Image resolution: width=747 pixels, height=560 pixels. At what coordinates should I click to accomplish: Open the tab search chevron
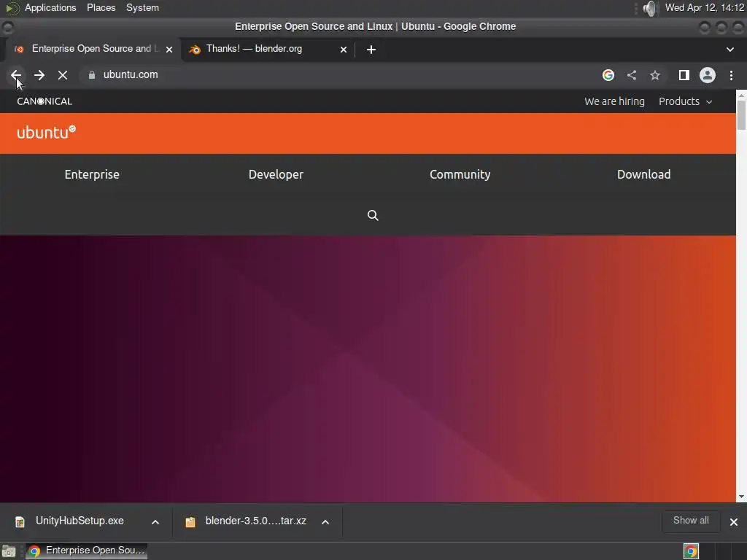click(x=729, y=49)
